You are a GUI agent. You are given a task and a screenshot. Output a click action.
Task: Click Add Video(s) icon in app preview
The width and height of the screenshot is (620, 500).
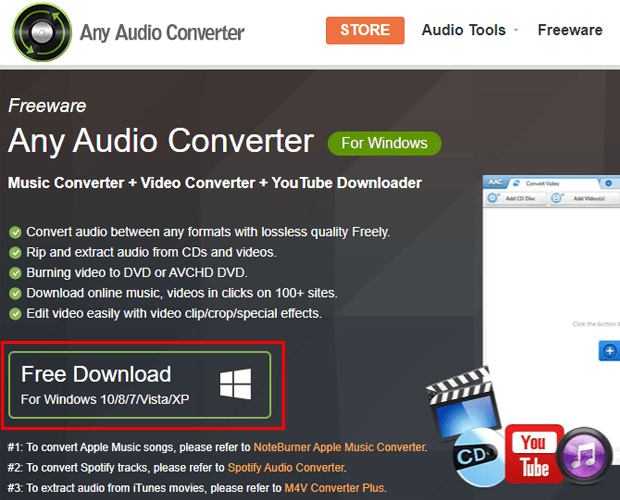point(557,198)
